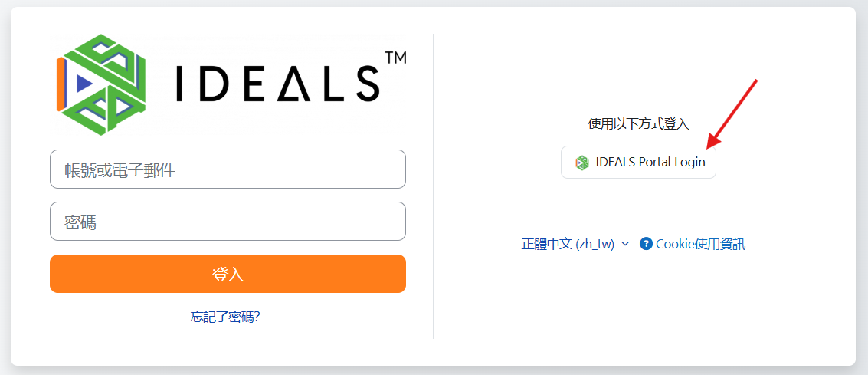The image size is (868, 375).
Task: Focus the 帳號或電子郵件 input field
Action: click(228, 169)
